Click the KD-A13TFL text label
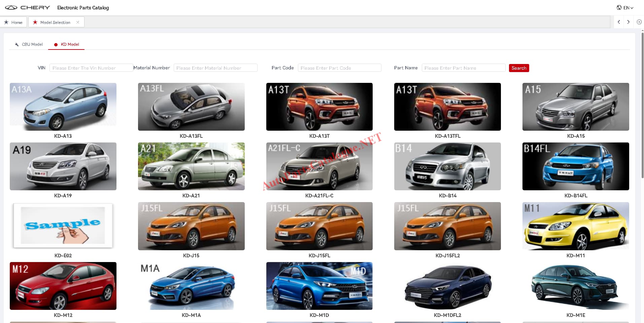 click(447, 136)
